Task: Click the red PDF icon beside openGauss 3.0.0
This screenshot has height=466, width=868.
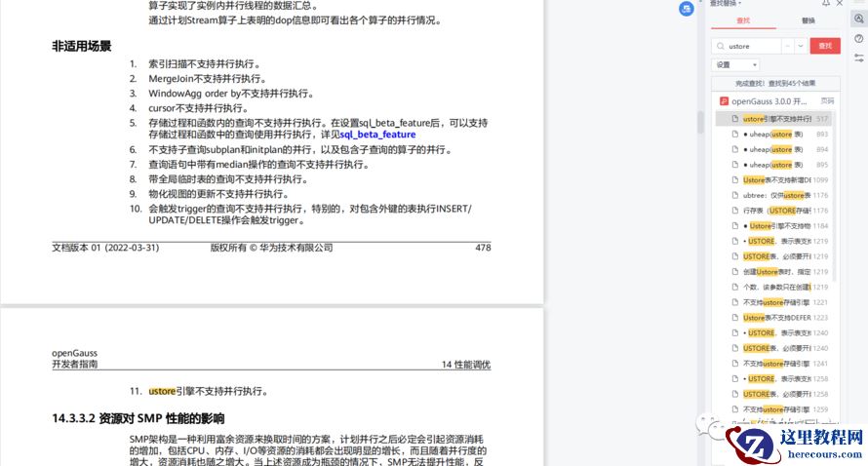Action: 724,101
